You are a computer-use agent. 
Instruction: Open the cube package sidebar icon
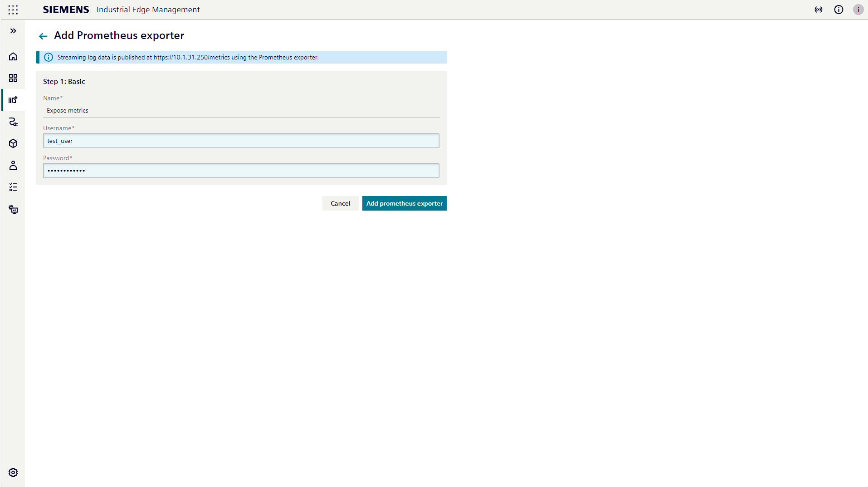pyautogui.click(x=13, y=143)
